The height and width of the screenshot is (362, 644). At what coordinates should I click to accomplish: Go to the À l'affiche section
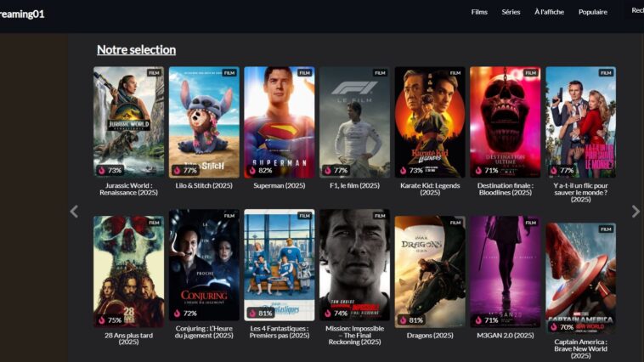click(x=549, y=12)
